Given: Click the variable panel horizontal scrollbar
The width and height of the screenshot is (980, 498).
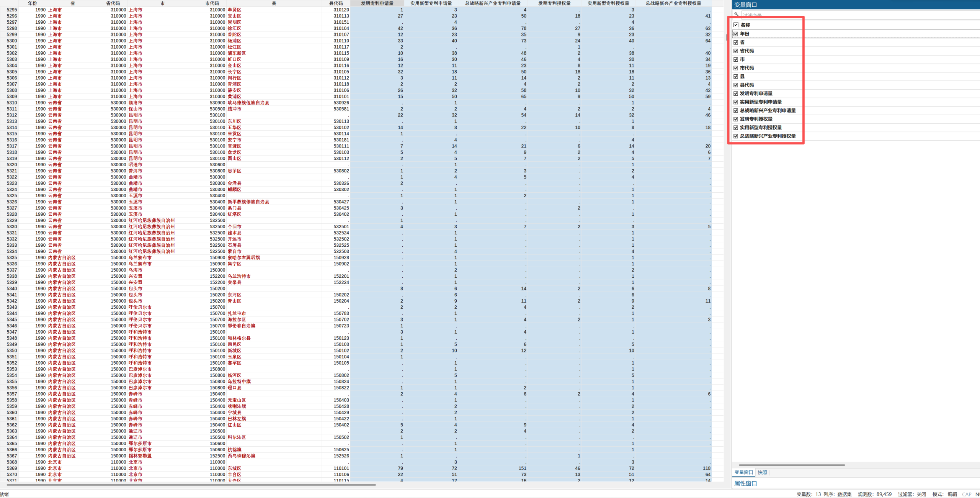Looking at the screenshot, I should click(x=791, y=465).
